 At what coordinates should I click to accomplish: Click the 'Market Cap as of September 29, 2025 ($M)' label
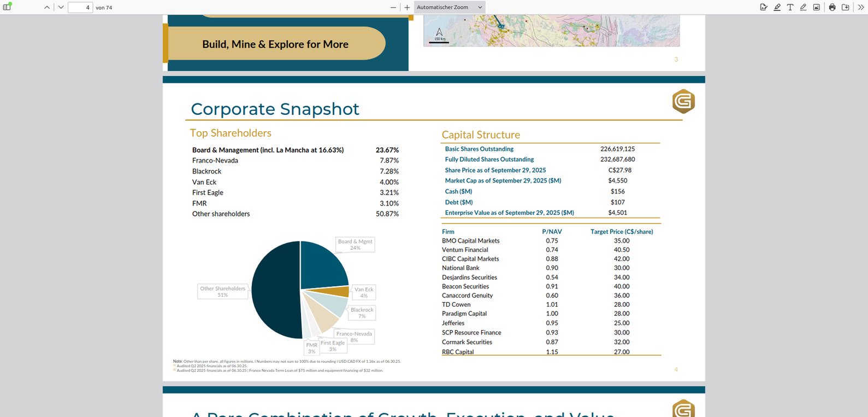click(503, 181)
